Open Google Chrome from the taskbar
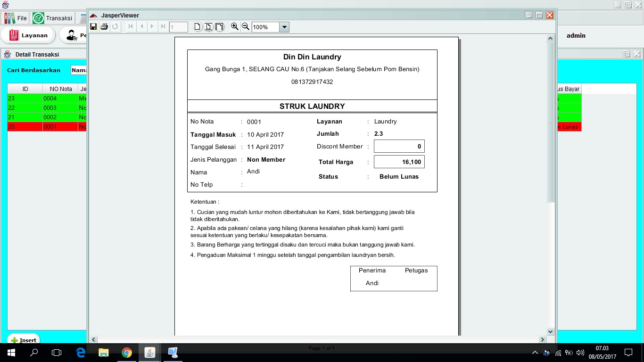 coord(126,352)
